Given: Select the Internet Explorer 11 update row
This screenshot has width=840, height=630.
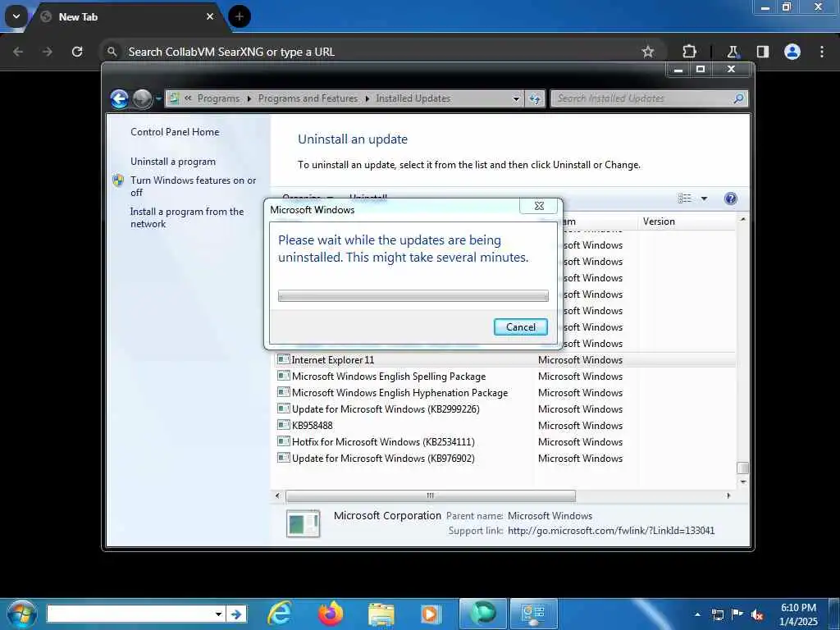Looking at the screenshot, I should point(505,360).
